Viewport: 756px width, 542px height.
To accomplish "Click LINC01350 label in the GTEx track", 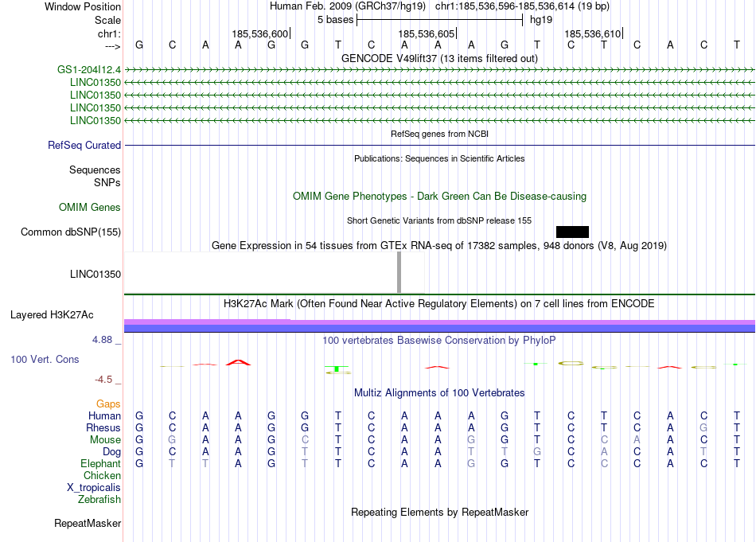I will pyautogui.click(x=95, y=275).
